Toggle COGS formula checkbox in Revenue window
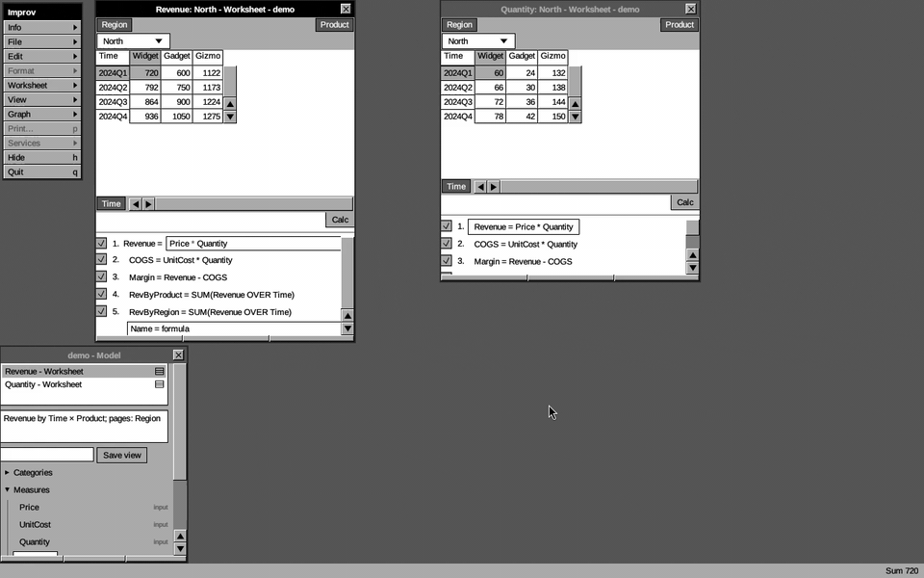The width and height of the screenshot is (924, 578). (x=101, y=259)
